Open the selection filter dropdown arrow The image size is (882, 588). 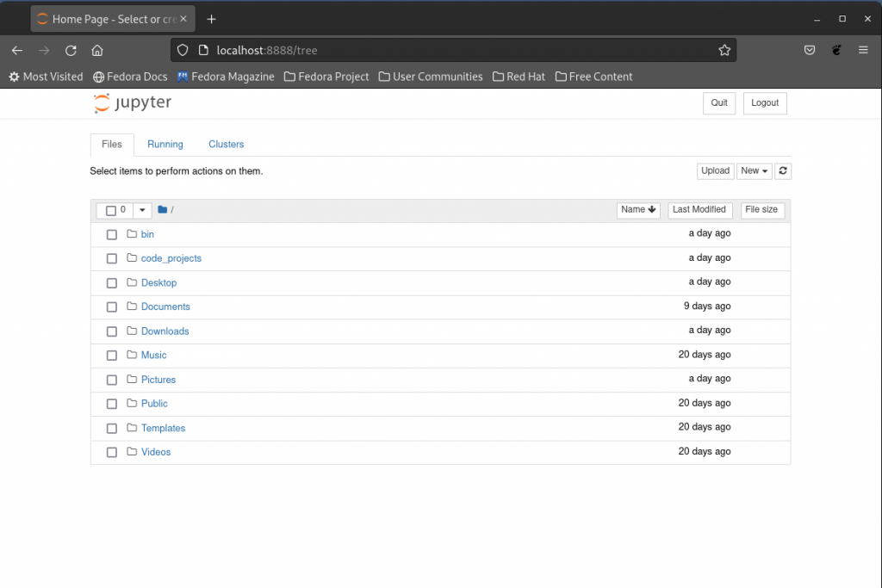142,211
